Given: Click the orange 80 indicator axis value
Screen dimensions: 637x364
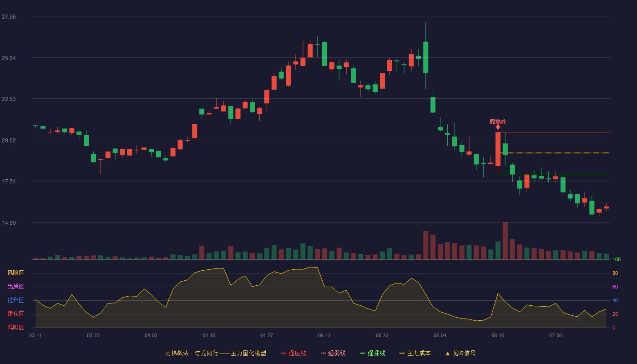Looking at the screenshot, I should pyautogui.click(x=615, y=273).
